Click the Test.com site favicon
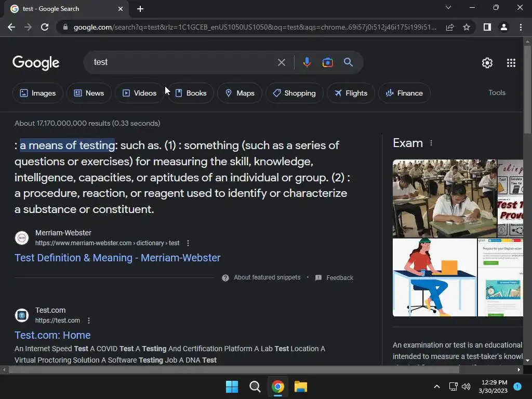Screen dimensions: 532x399 [22, 315]
